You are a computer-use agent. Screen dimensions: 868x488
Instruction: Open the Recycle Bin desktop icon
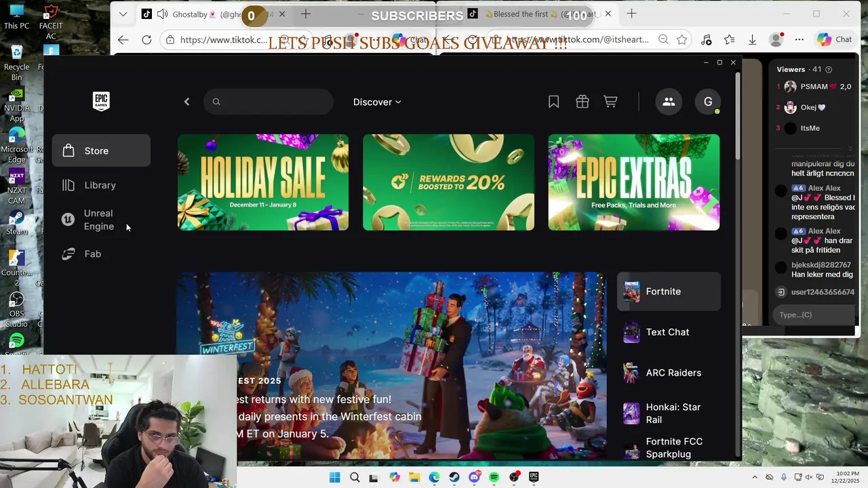pos(16,63)
